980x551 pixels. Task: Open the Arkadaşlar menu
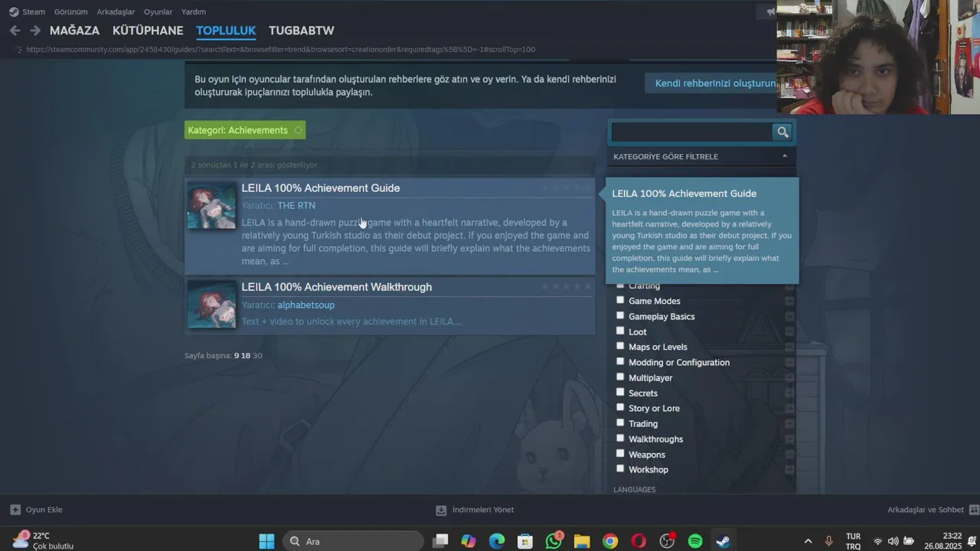point(116,12)
